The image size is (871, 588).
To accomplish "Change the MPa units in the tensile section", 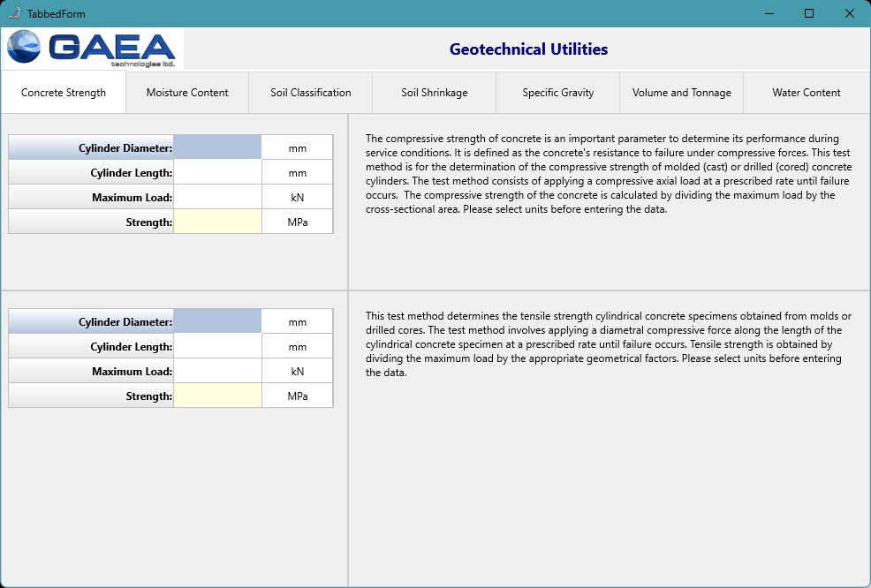I will coord(297,395).
